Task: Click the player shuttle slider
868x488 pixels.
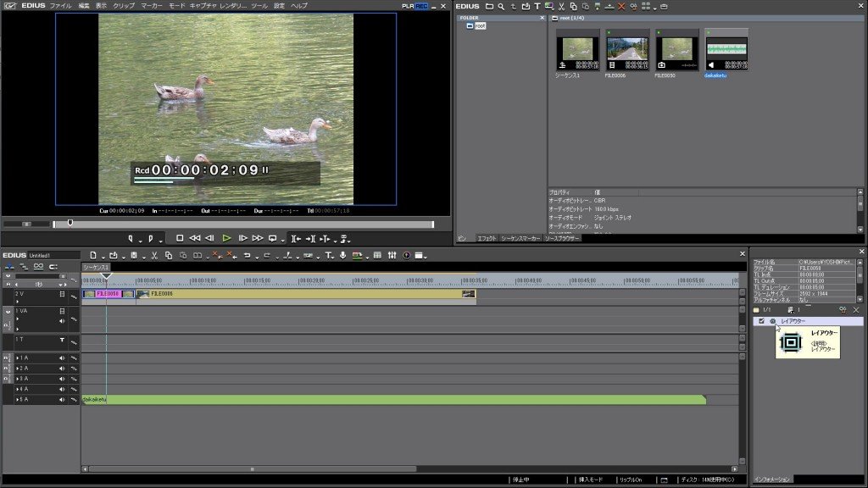Action: [x=26, y=224]
